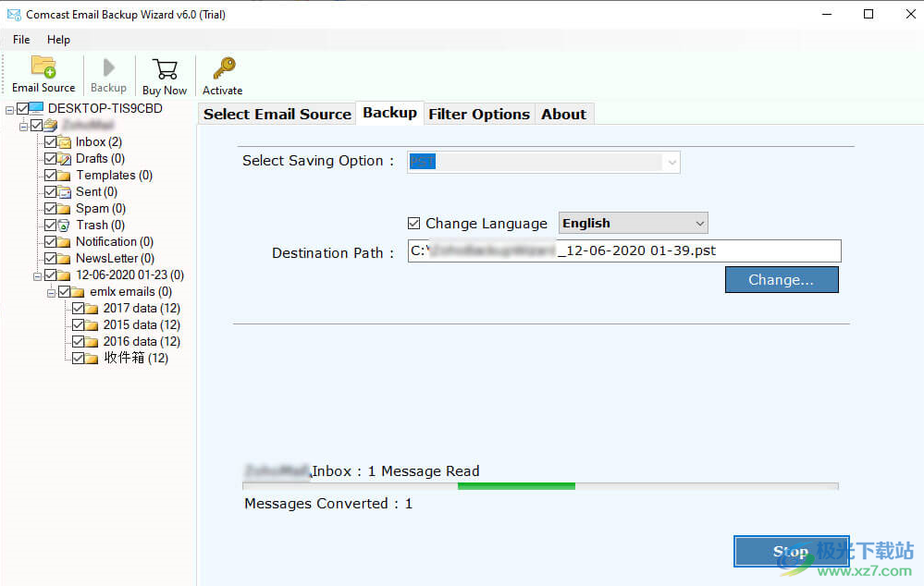Click the Destination Path field

click(624, 250)
